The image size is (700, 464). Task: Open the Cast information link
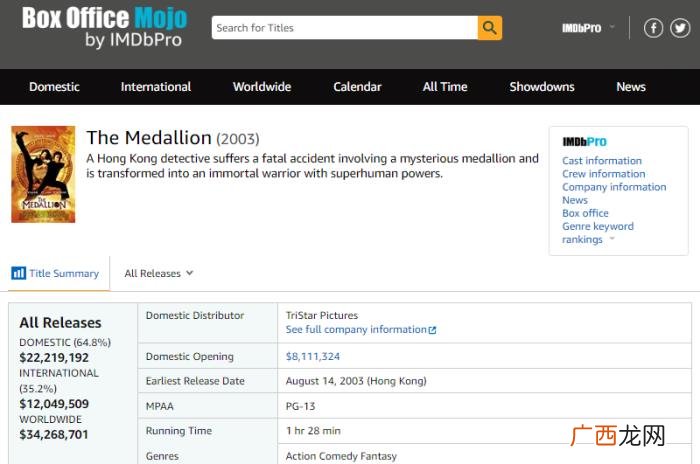pyautogui.click(x=602, y=161)
